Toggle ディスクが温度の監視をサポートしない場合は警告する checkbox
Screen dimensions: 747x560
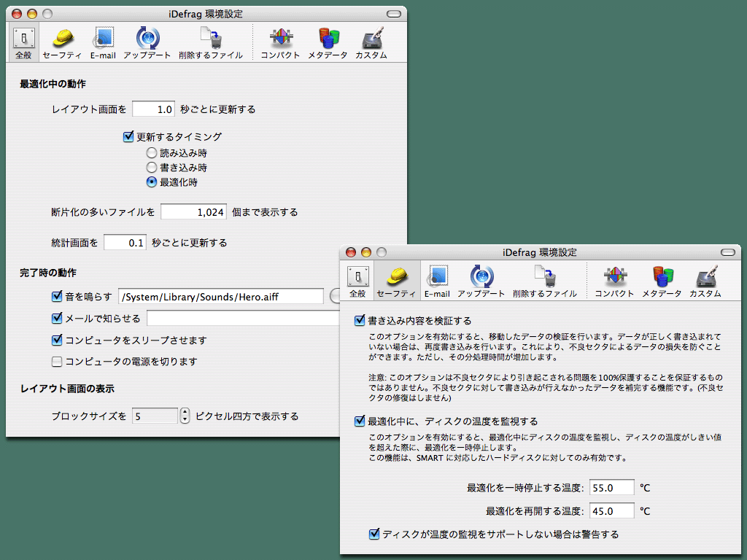(x=374, y=534)
